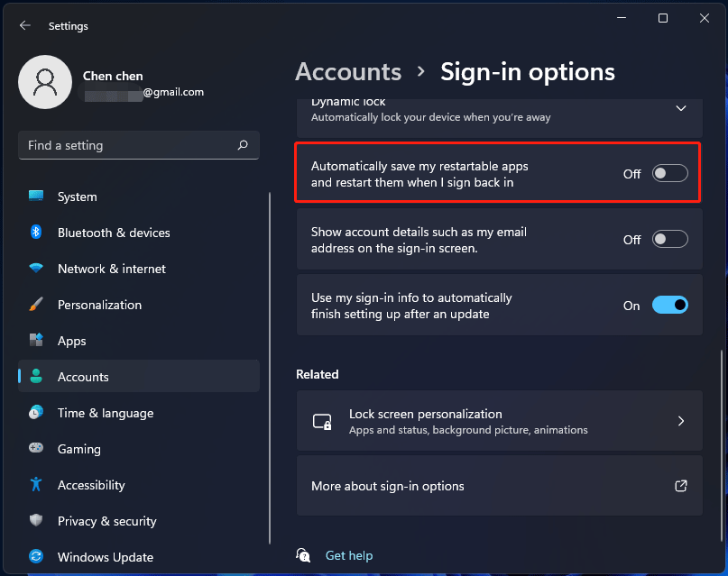Disable using sign-in info after an update

coord(669,305)
